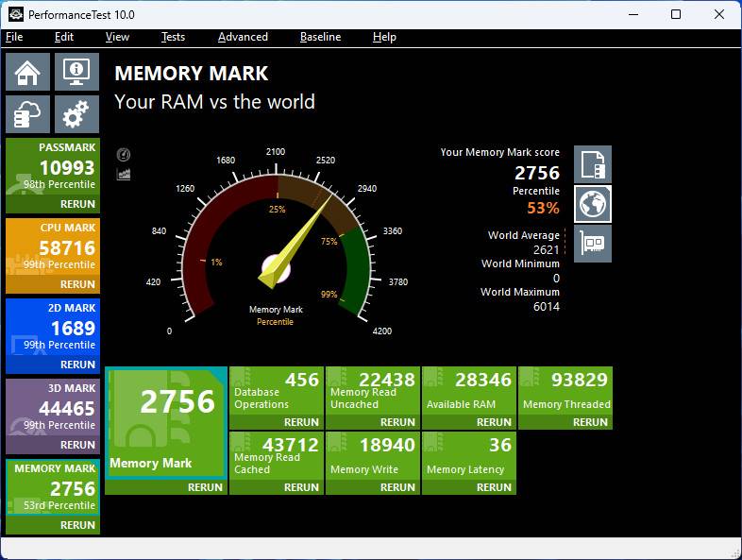Open the system information monitor icon
Image resolution: width=742 pixels, height=560 pixels.
tap(76, 72)
